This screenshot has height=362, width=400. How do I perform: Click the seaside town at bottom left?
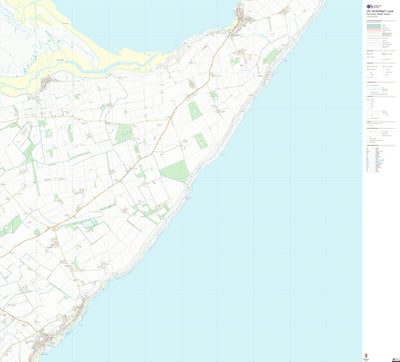tap(43, 341)
